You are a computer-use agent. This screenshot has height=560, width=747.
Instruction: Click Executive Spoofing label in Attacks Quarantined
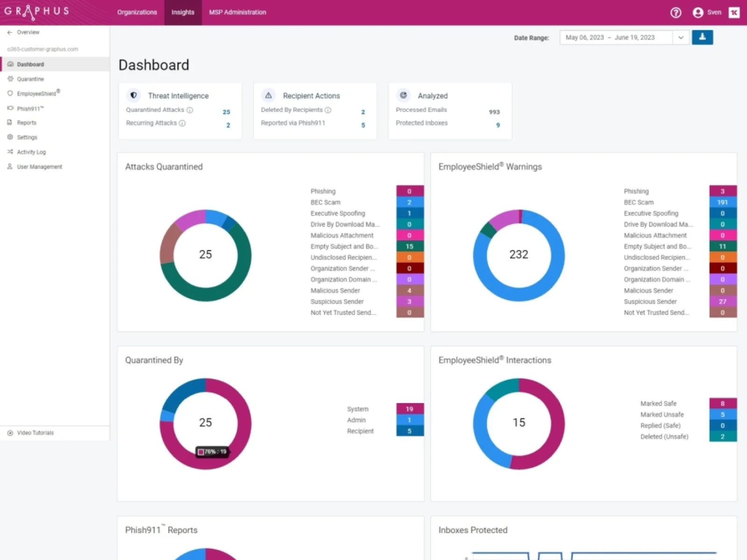click(x=338, y=213)
